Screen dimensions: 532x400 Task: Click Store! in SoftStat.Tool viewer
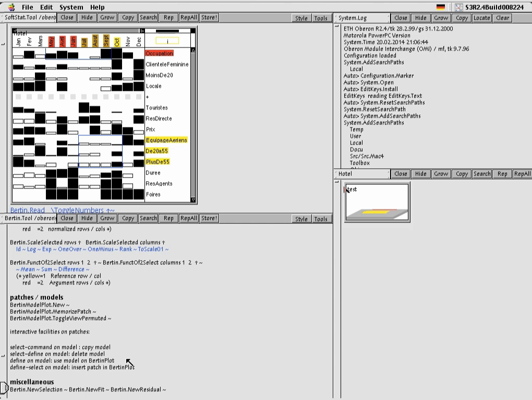[209, 18]
